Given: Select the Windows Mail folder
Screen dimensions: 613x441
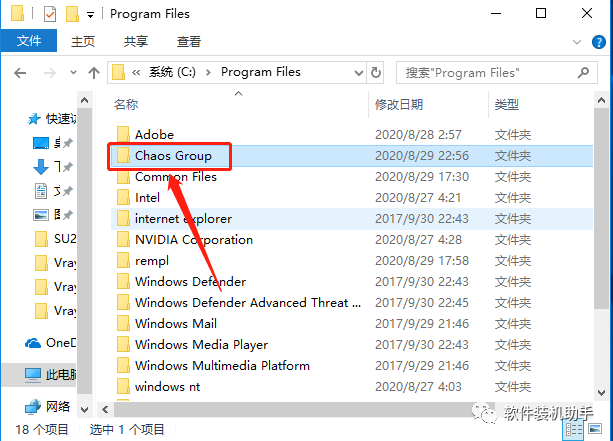Looking at the screenshot, I should tap(176, 324).
